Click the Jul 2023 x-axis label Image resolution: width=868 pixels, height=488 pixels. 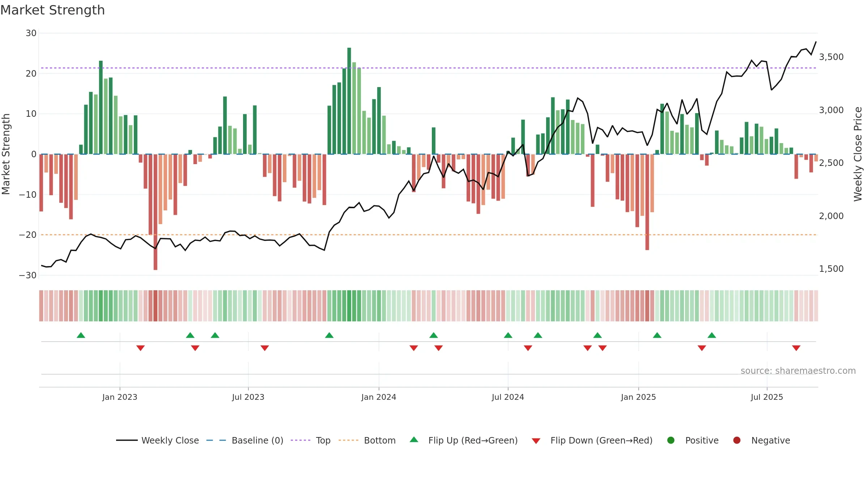coord(248,397)
